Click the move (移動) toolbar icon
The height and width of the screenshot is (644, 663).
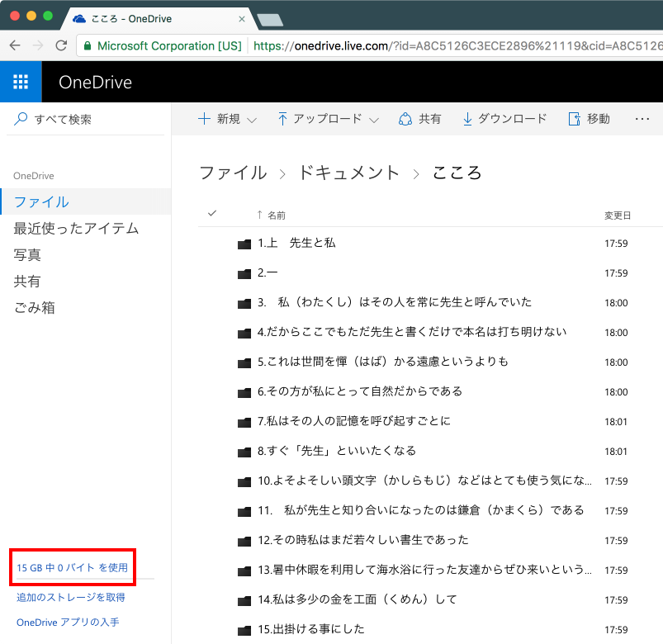point(575,119)
